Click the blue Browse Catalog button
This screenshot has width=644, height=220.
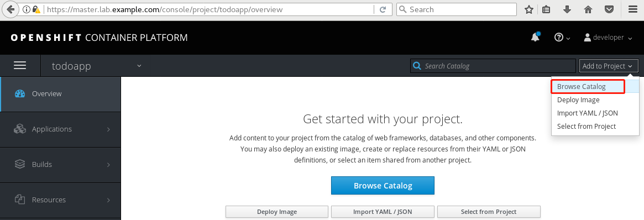tap(383, 186)
